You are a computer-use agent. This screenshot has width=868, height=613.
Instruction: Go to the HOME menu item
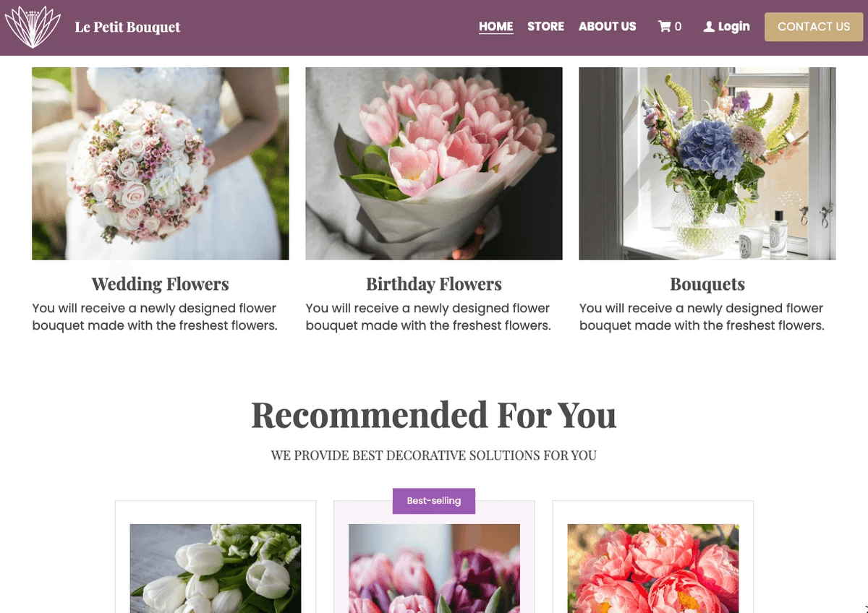click(x=496, y=27)
